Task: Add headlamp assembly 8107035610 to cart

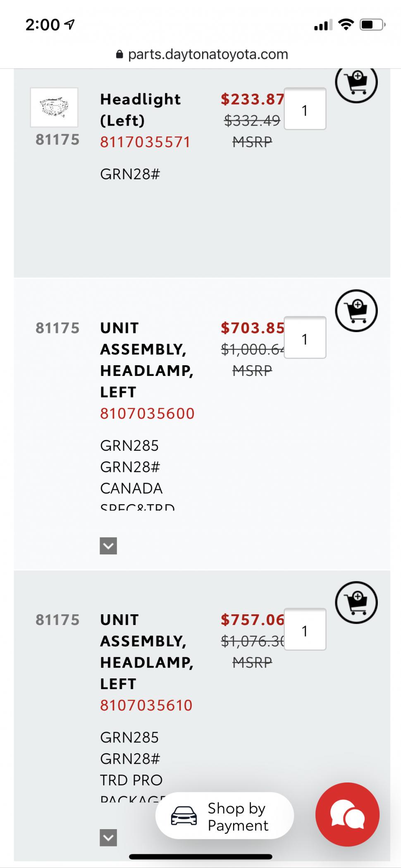Action: [356, 602]
